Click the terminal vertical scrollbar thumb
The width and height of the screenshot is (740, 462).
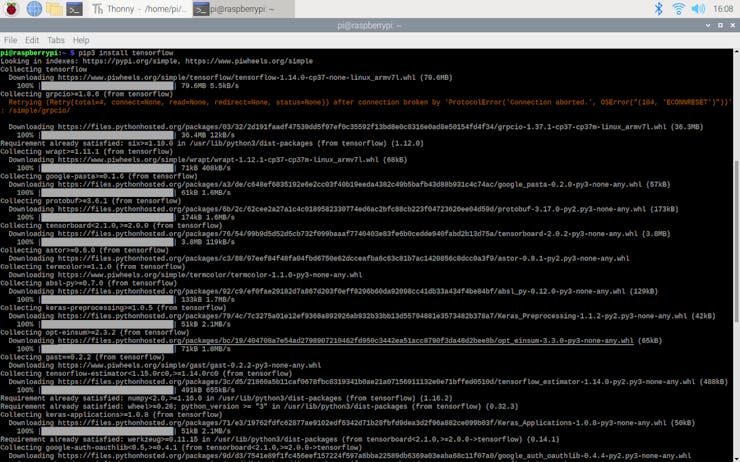point(737,242)
